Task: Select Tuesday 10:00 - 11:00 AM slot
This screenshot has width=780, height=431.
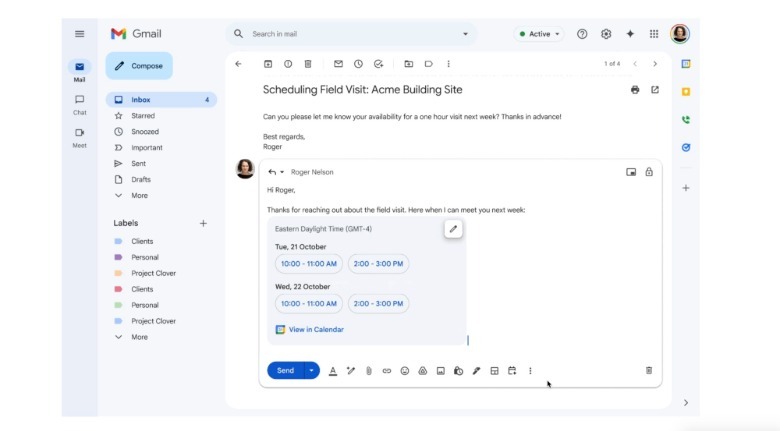Action: 309,264
